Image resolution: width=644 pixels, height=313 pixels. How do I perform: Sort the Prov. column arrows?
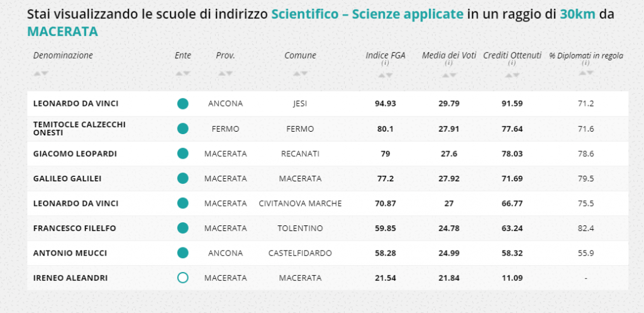point(226,73)
